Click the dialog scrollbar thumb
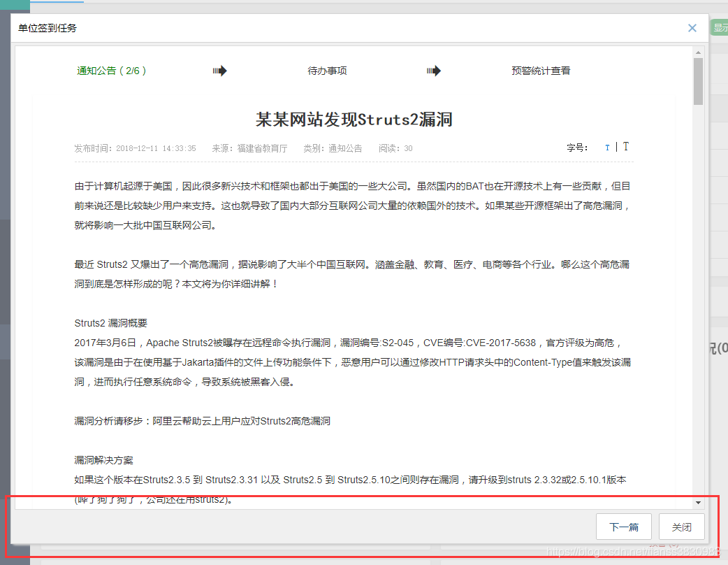728x565 pixels. (698, 81)
